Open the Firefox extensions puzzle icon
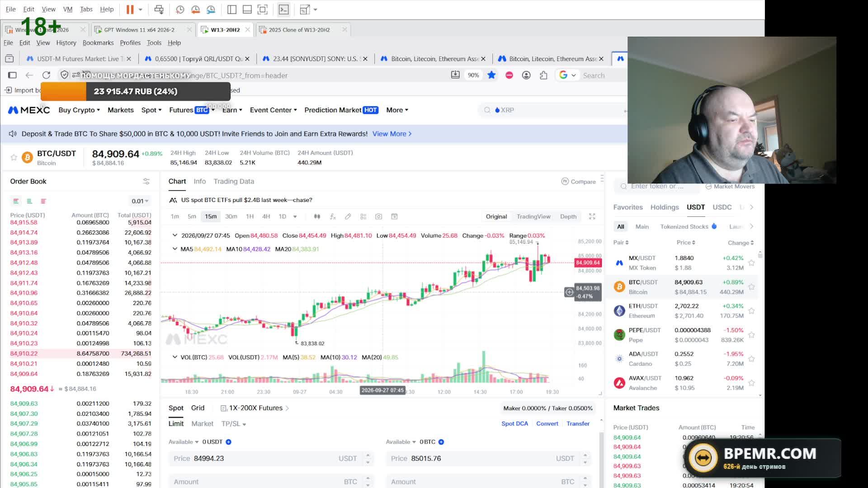 tap(543, 75)
